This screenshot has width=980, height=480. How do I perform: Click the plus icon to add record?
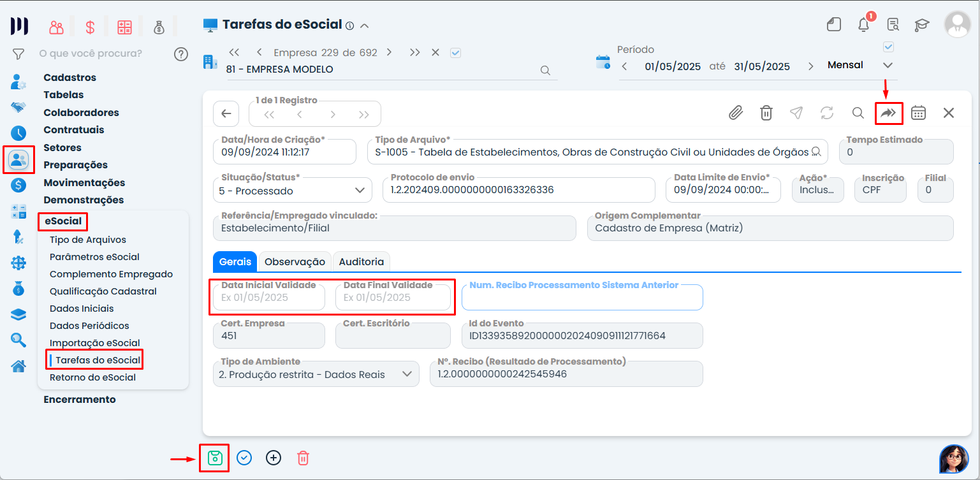pos(274,458)
